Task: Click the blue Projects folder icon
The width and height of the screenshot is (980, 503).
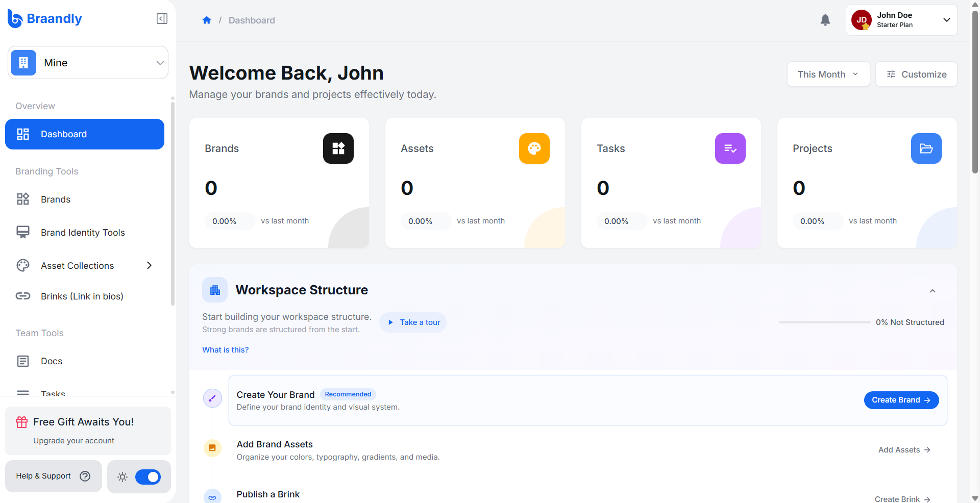Action: [x=926, y=148]
